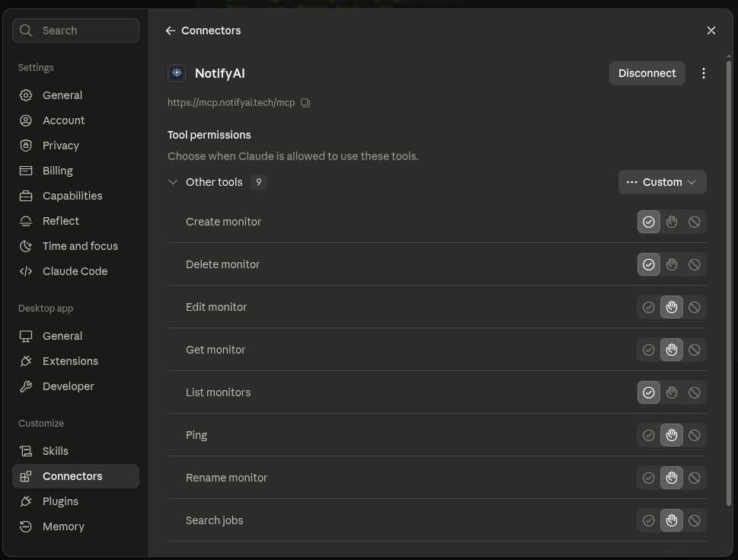Block the Rename monitor tool
Viewport: 738px width, 560px height.
pos(695,478)
